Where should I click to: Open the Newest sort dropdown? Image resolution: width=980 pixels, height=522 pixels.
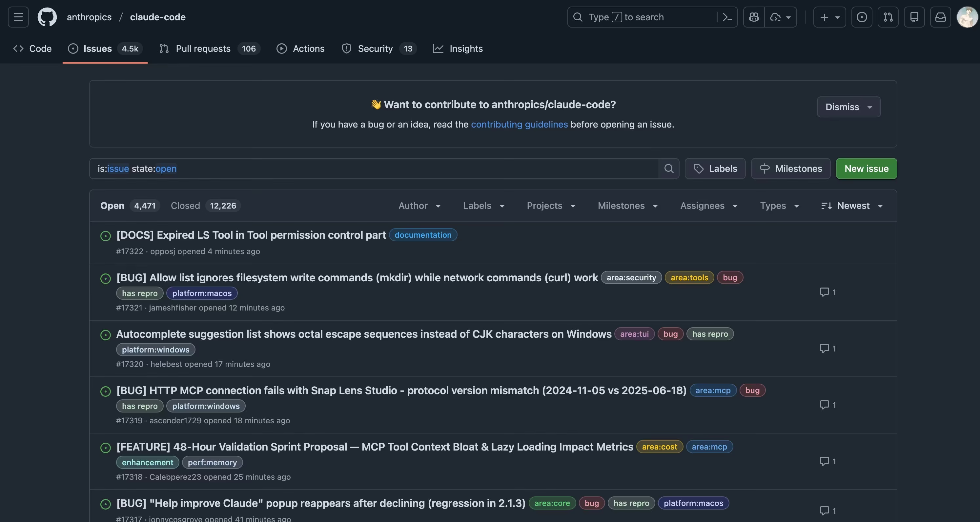click(852, 206)
